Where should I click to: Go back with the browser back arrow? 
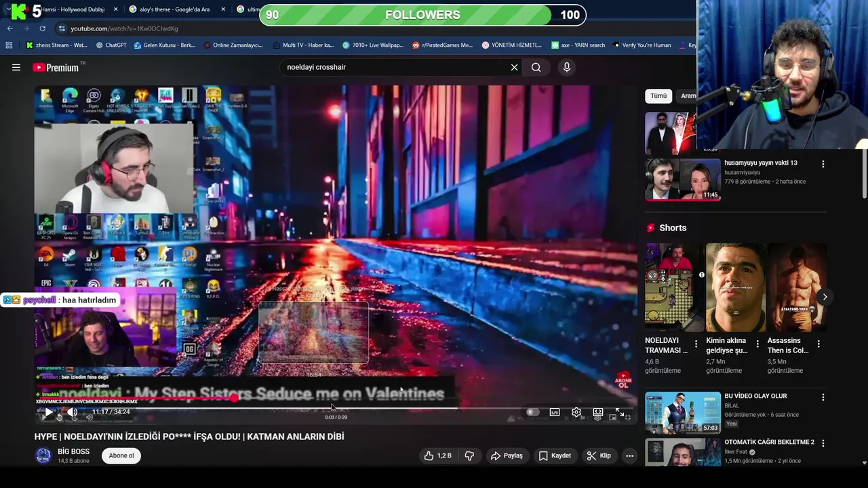[9, 28]
